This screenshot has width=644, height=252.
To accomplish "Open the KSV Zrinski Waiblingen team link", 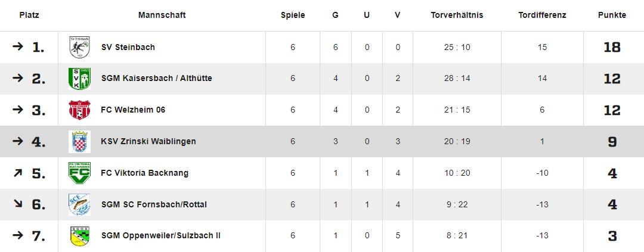I will coord(148,142).
